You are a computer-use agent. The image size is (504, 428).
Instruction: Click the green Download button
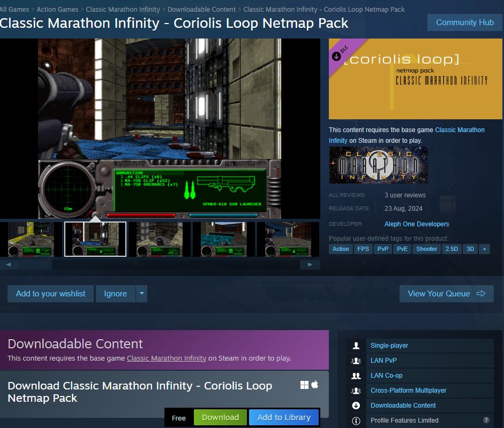(x=220, y=417)
